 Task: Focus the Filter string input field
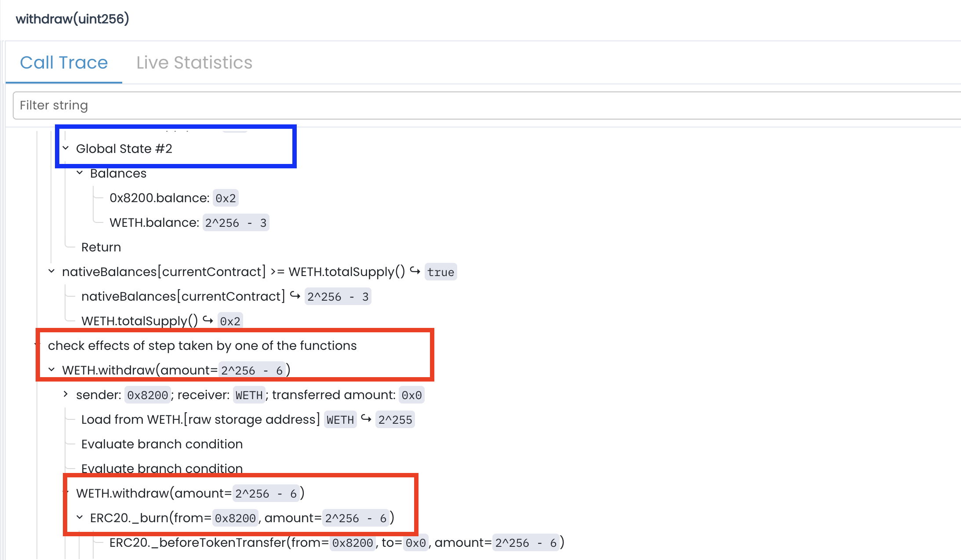coord(484,105)
